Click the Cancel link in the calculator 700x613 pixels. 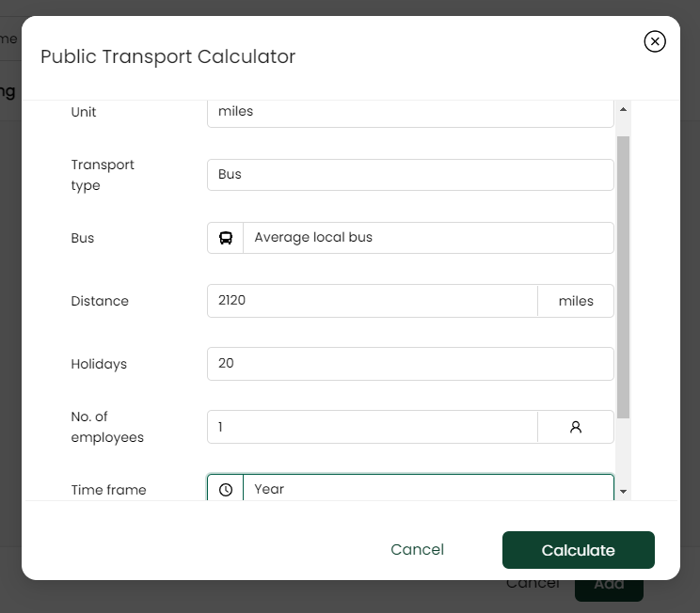(x=417, y=550)
